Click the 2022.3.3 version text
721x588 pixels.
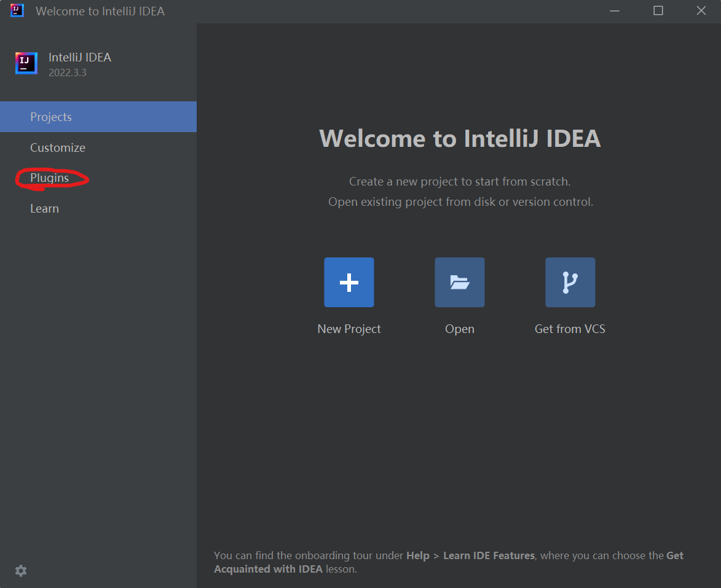pyautogui.click(x=68, y=73)
